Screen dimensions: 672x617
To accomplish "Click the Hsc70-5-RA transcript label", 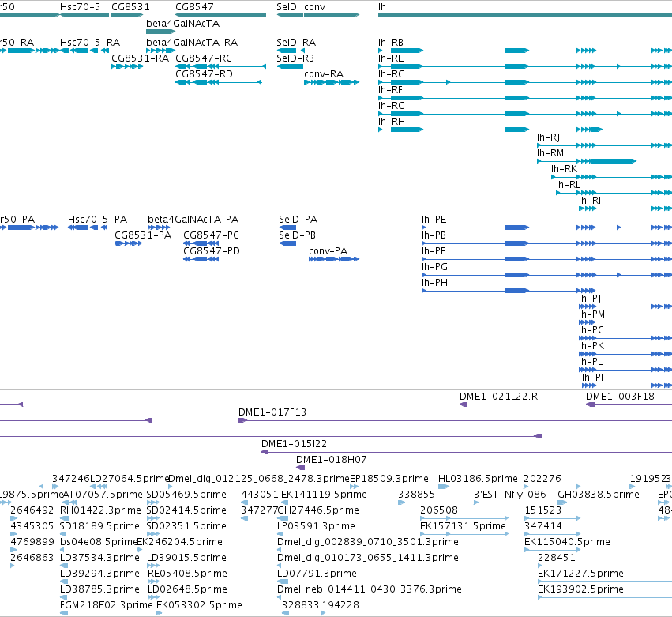I will [x=90, y=43].
